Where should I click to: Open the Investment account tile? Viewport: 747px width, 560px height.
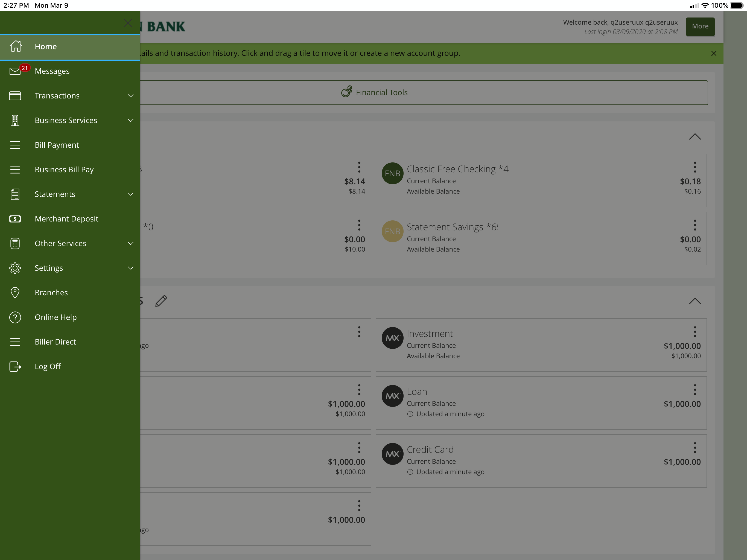[541, 345]
